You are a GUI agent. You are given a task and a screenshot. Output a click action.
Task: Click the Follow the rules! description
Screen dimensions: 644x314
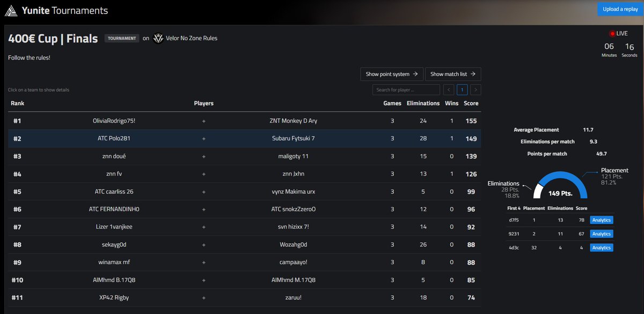click(x=29, y=57)
